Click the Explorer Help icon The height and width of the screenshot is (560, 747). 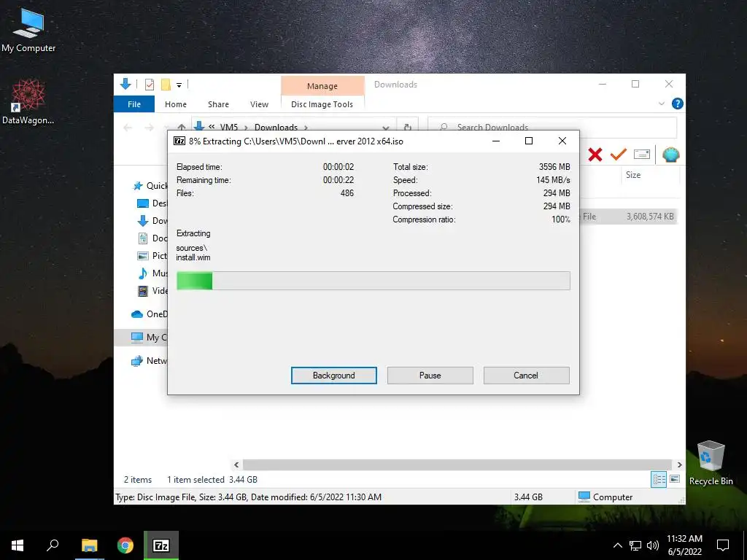[x=677, y=104]
